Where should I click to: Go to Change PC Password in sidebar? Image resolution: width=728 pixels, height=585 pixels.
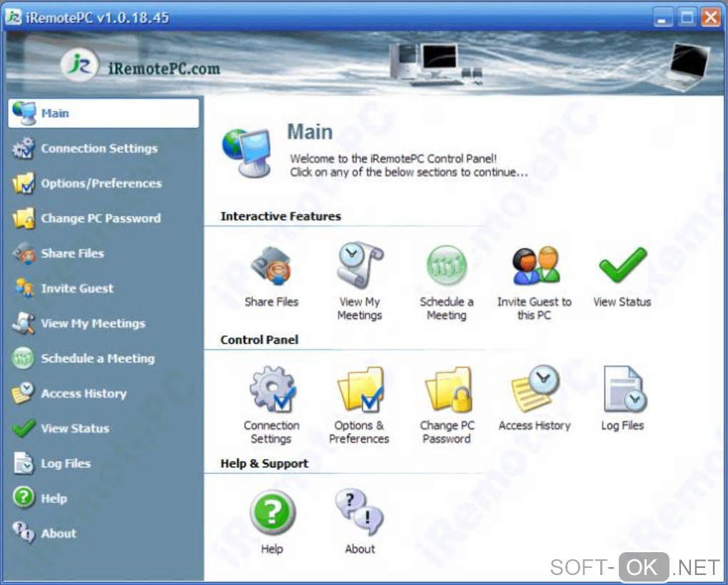point(101,218)
